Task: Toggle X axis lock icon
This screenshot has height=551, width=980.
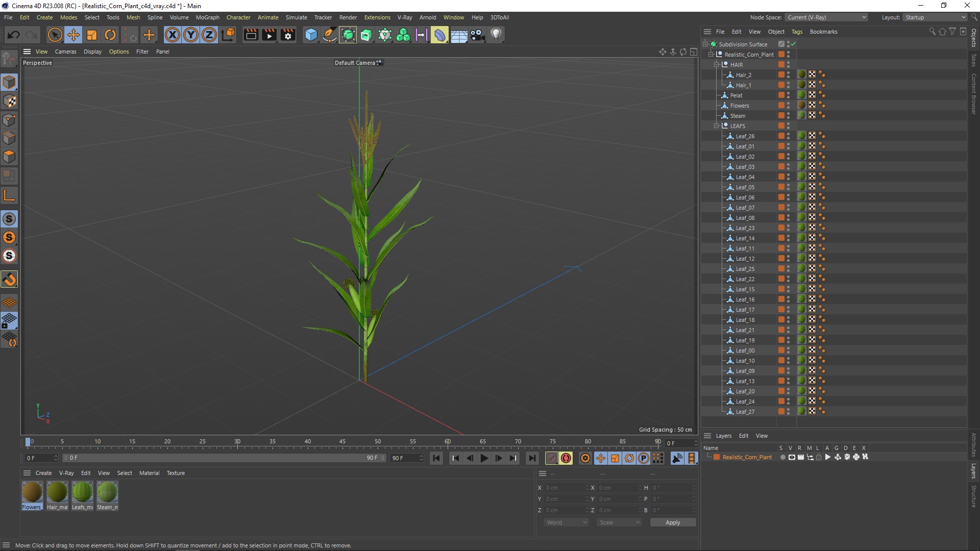Action: [x=173, y=35]
